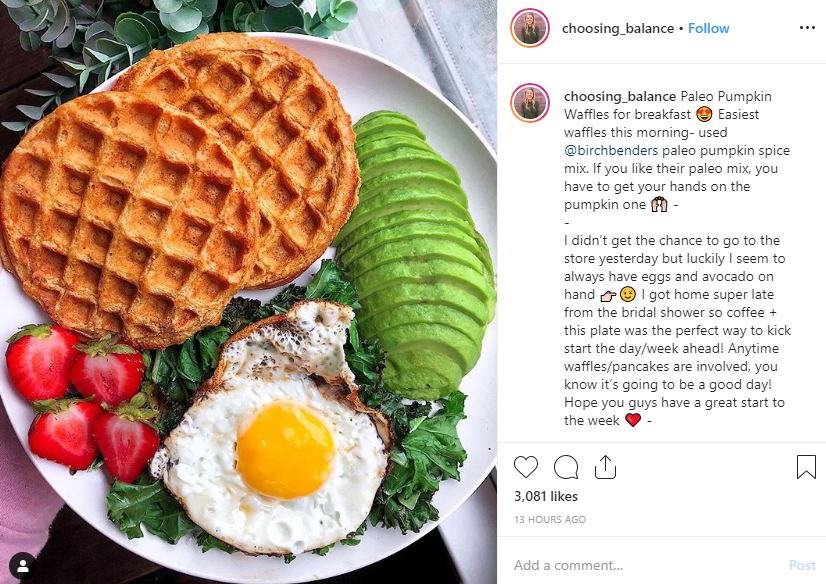Open comments via speech bubble icon
This screenshot has width=826, height=584.
pos(566,467)
